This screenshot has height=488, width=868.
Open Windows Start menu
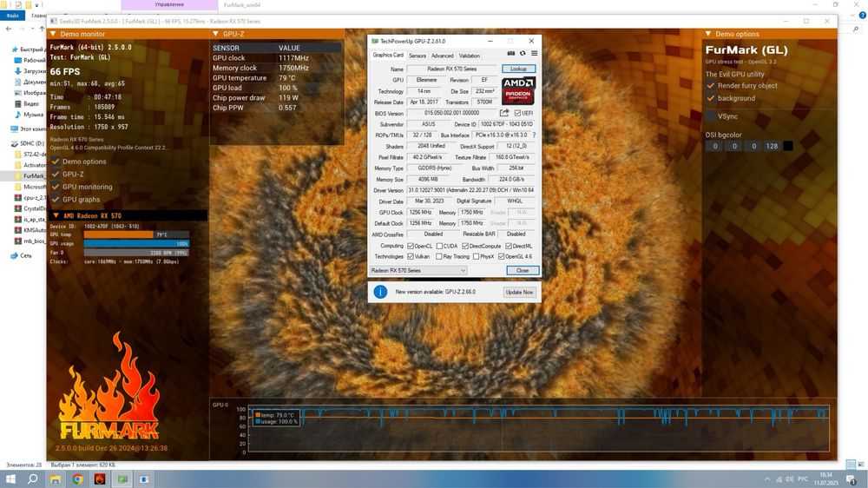point(10,479)
